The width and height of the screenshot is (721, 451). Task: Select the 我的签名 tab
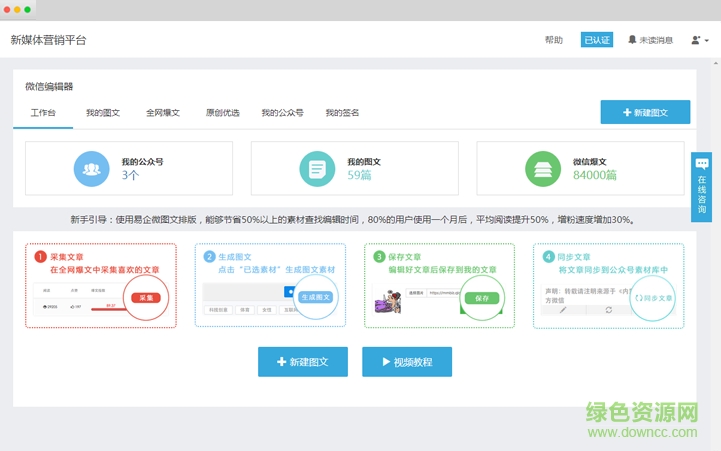click(x=342, y=113)
